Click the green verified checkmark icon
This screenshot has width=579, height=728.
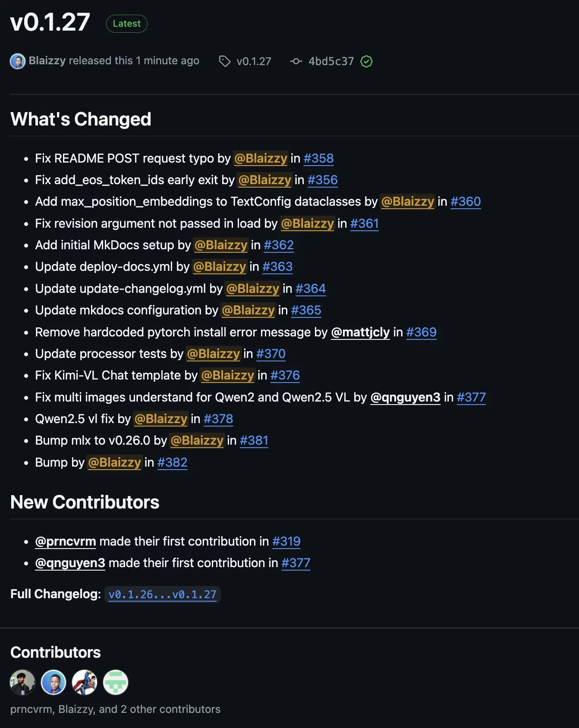(x=367, y=61)
